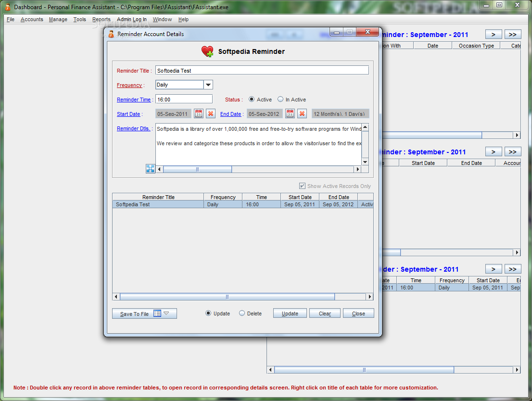Choose the Update mode radio button
Viewport: 532px width, 401px height.
[208, 313]
